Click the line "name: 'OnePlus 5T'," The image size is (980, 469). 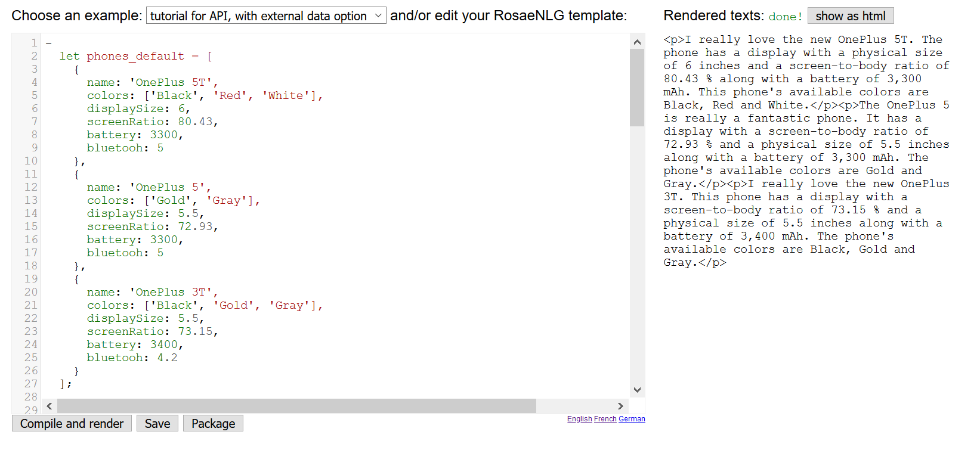(152, 82)
